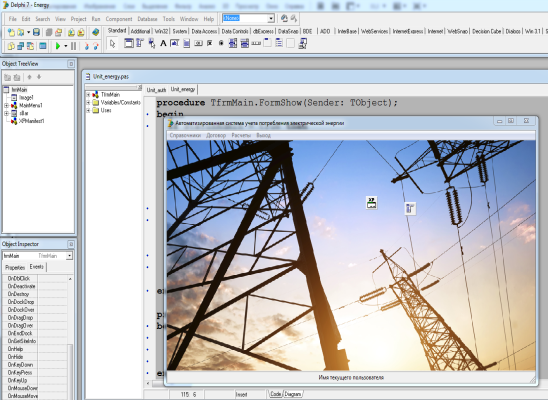Close the Object TreeView panel
This screenshot has height=401, width=548.
tap(71, 64)
